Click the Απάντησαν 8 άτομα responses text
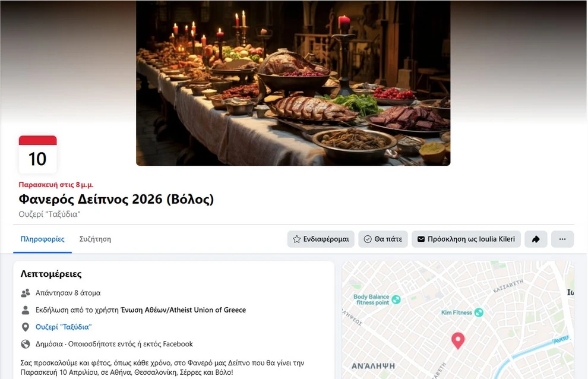Screen dimensions: 588x379 point(68,293)
